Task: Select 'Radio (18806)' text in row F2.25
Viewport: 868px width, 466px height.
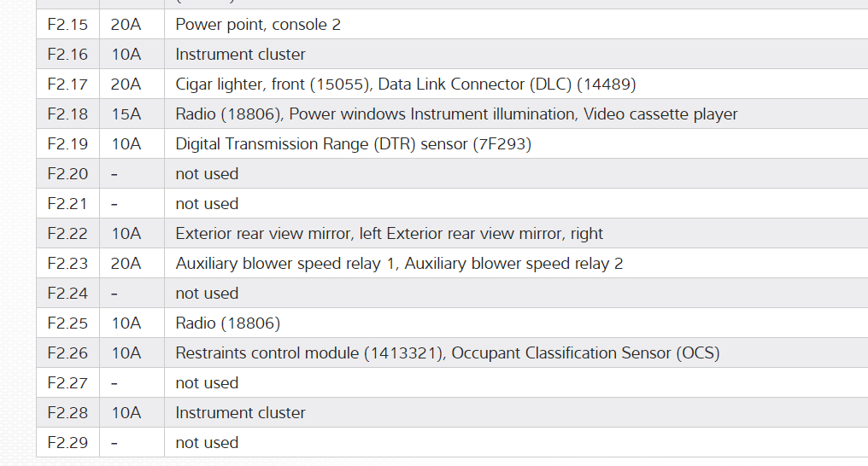Action: pos(227,323)
